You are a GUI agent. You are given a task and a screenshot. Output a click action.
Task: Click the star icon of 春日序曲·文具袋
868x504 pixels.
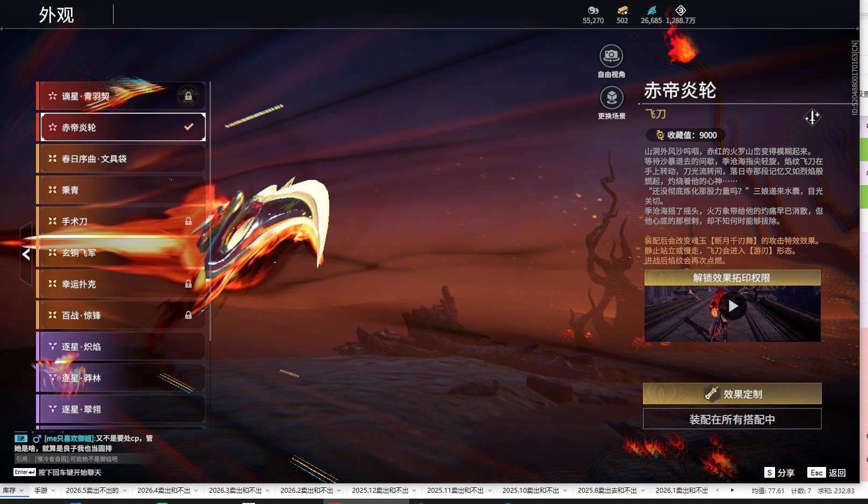pos(53,158)
